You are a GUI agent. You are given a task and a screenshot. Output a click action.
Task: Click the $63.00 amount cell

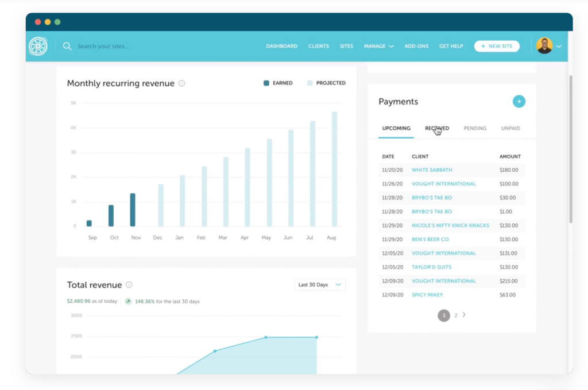(508, 295)
